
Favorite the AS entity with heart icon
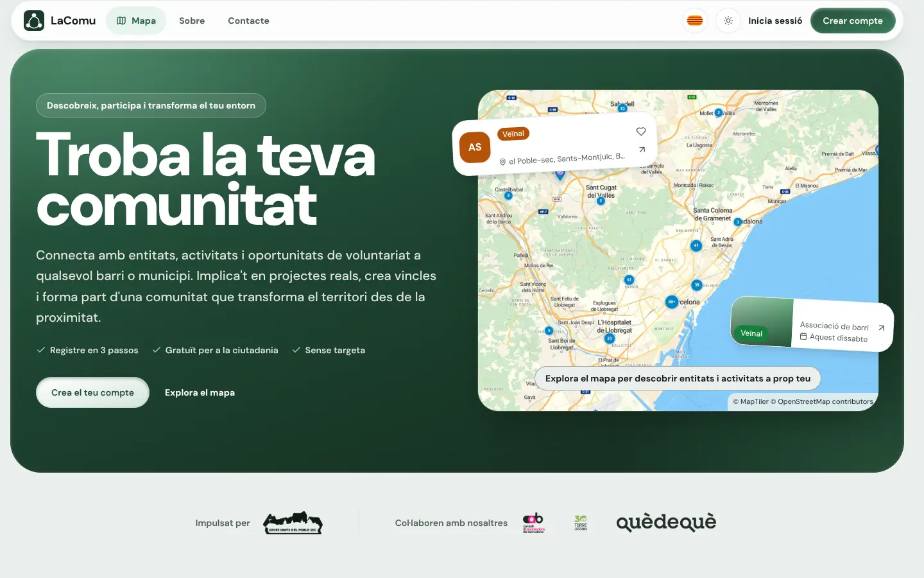[640, 132]
